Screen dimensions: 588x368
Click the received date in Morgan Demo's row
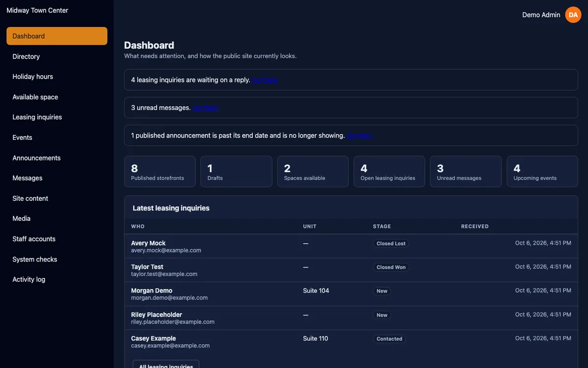coord(543,290)
